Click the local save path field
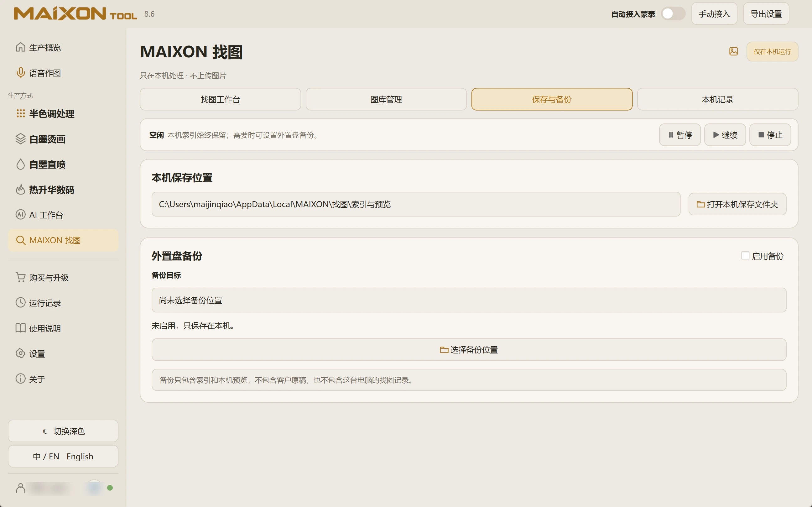The width and height of the screenshot is (812, 507). pos(416,204)
